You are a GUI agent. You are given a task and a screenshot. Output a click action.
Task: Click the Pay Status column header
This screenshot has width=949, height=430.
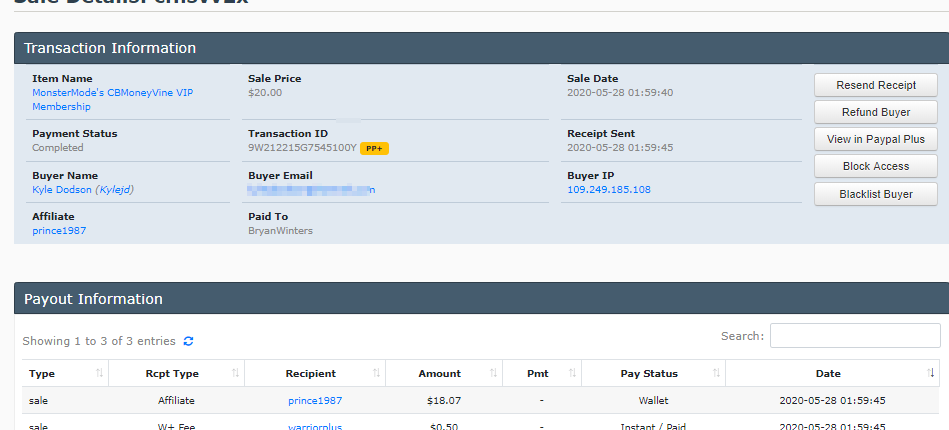click(x=653, y=374)
